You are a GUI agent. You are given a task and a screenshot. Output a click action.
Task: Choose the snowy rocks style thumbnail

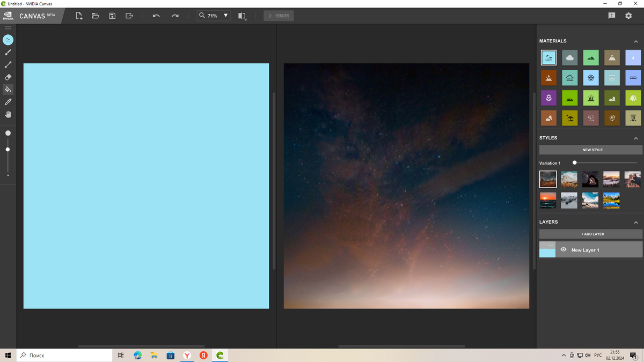569,201
